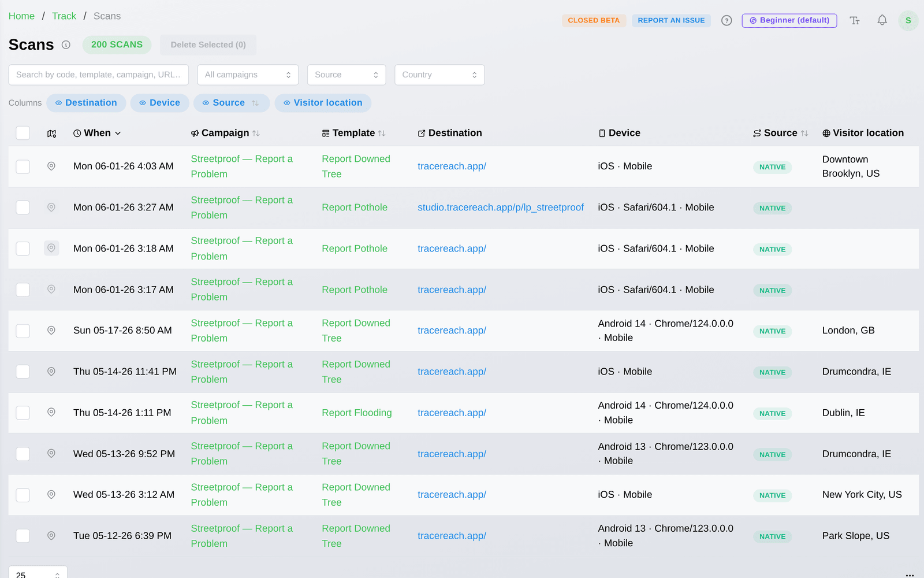Go to Track breadcrumb
The image size is (924, 578).
point(64,16)
